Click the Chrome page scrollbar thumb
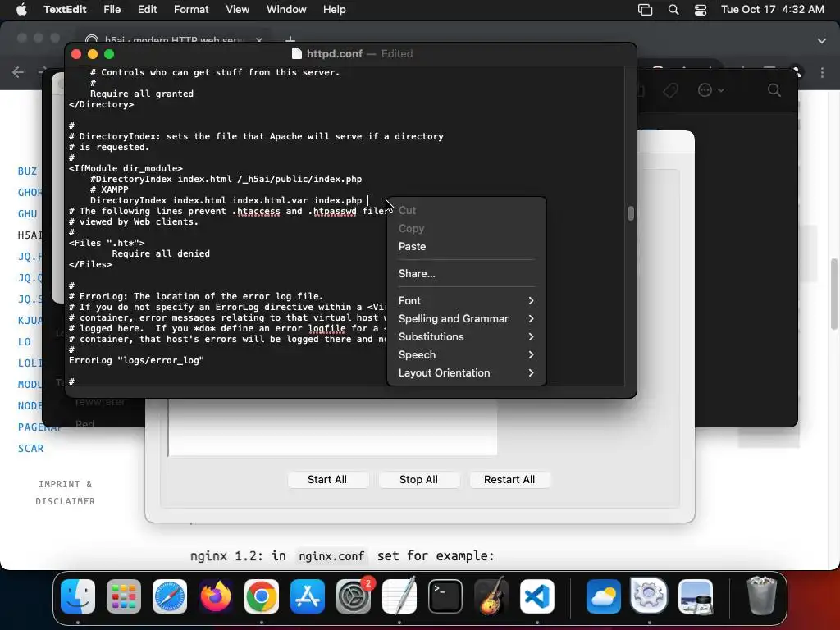 click(x=834, y=294)
